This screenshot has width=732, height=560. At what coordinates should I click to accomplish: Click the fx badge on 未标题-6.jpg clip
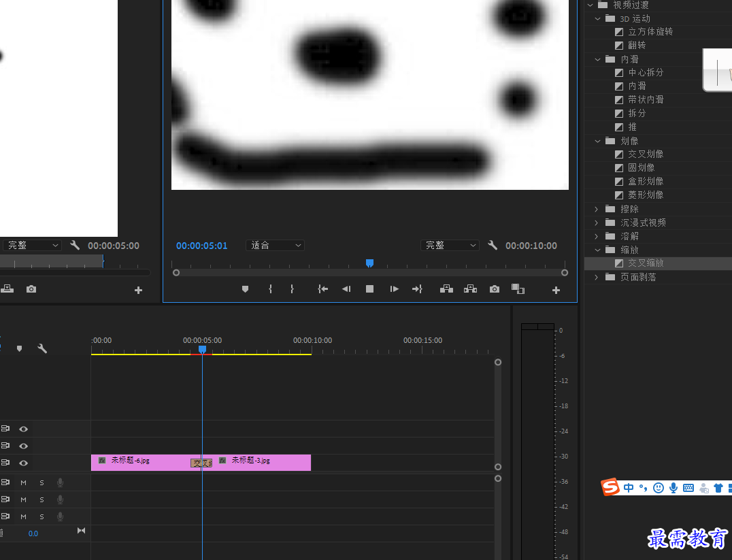click(102, 461)
